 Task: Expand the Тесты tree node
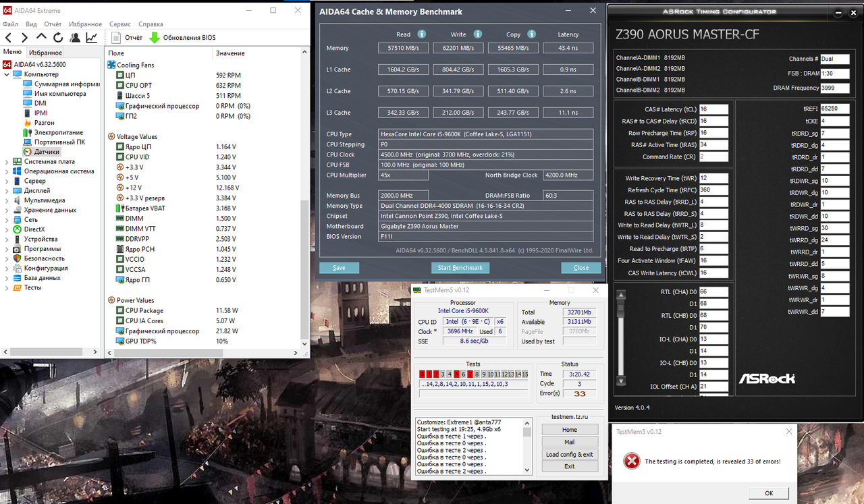[x=7, y=287]
